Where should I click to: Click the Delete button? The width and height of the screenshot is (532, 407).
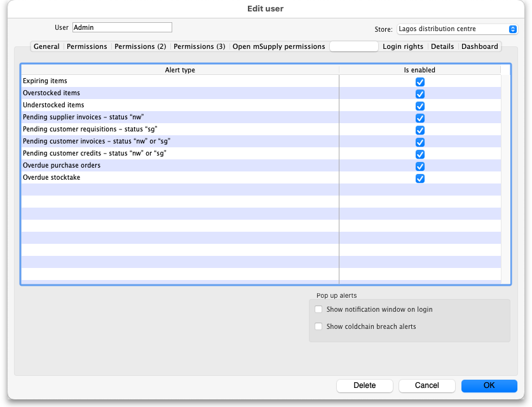pyautogui.click(x=364, y=385)
